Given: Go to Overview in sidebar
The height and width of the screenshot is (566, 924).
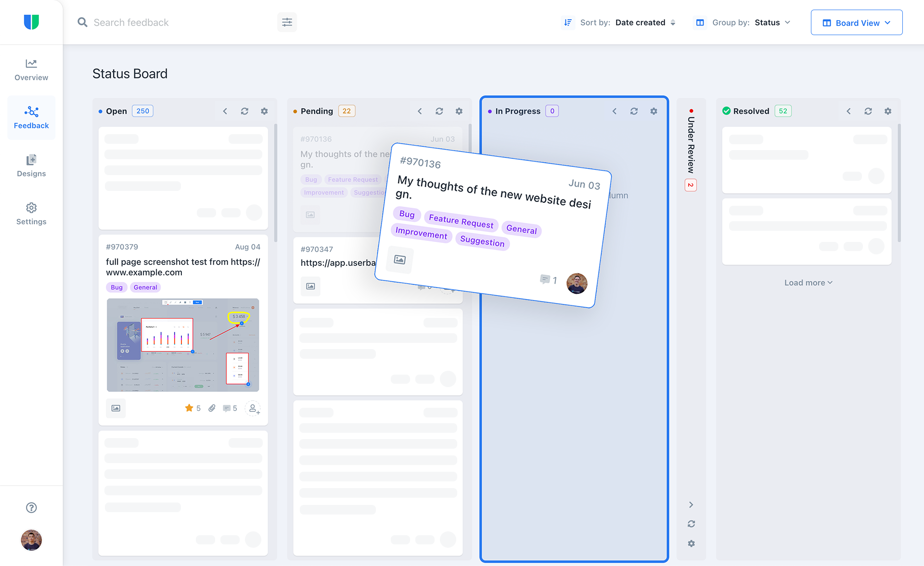Looking at the screenshot, I should 31,70.
